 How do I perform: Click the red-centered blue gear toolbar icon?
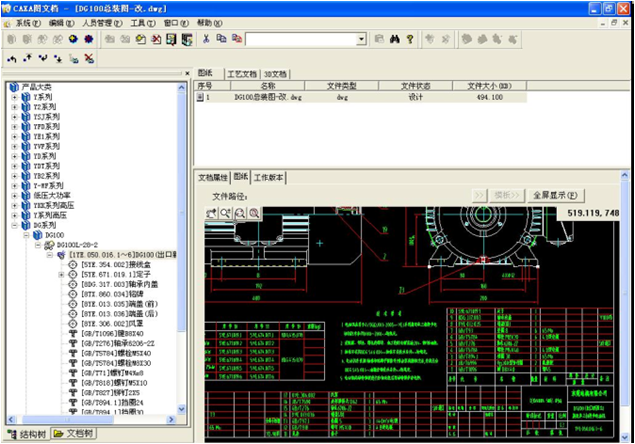point(88,39)
